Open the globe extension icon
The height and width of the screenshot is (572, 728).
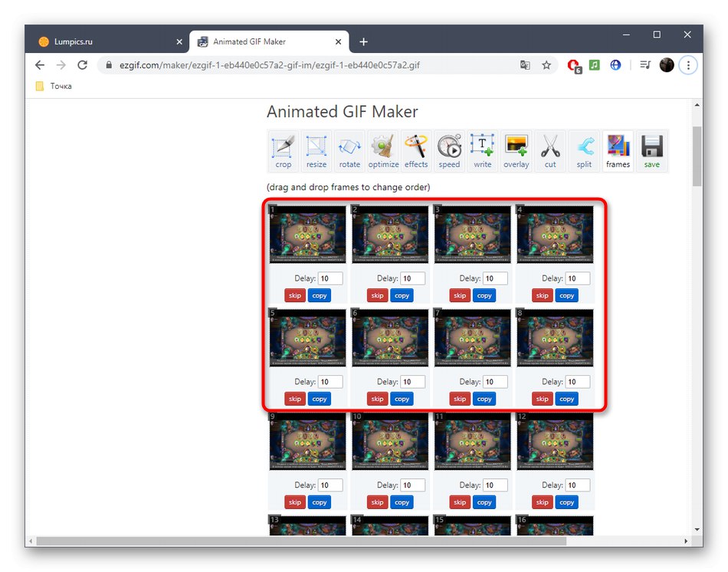(615, 65)
